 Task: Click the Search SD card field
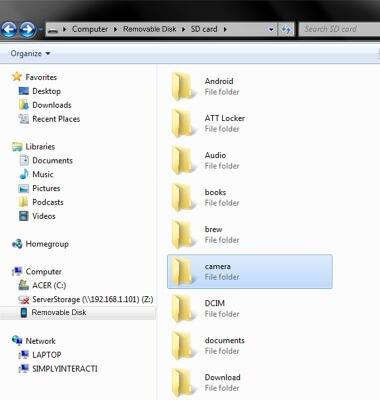coord(339,29)
